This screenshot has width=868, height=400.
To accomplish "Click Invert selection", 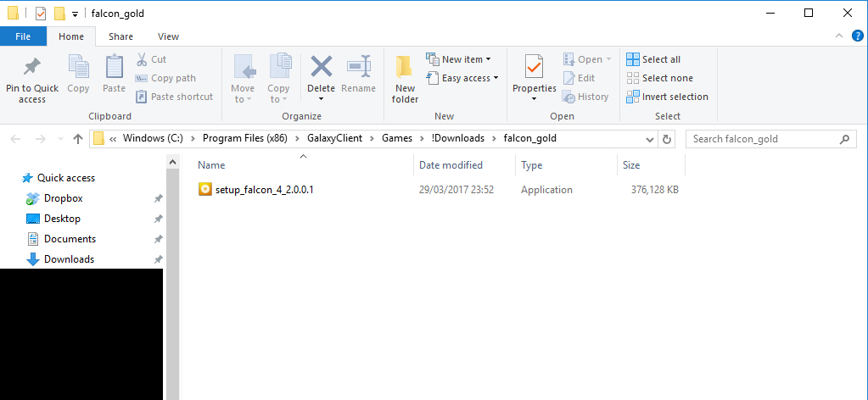I will point(667,97).
